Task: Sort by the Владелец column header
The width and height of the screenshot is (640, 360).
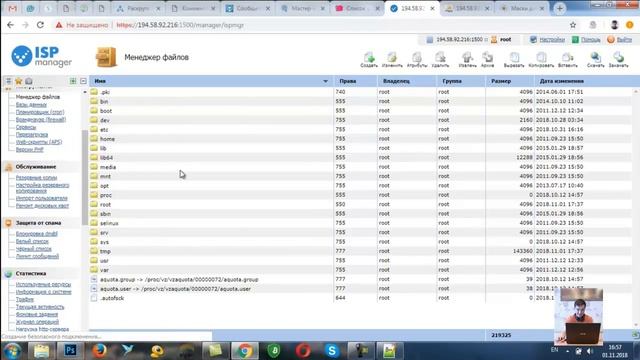Action: coord(396,81)
